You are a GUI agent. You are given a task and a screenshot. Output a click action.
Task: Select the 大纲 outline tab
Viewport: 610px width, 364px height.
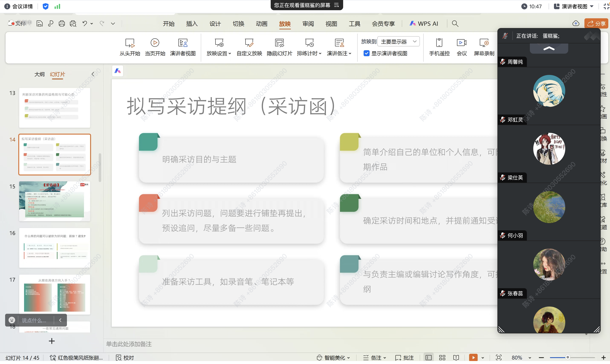[x=39, y=74]
